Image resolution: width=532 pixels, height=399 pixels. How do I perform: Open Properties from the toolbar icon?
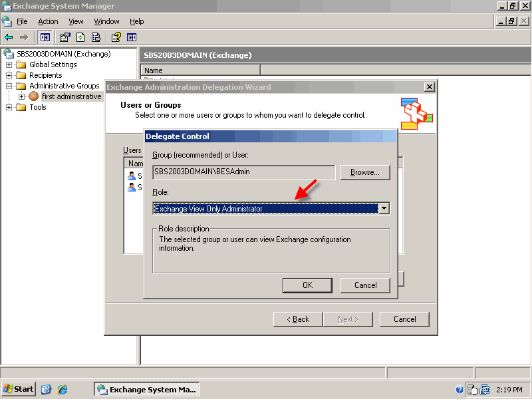click(65, 37)
